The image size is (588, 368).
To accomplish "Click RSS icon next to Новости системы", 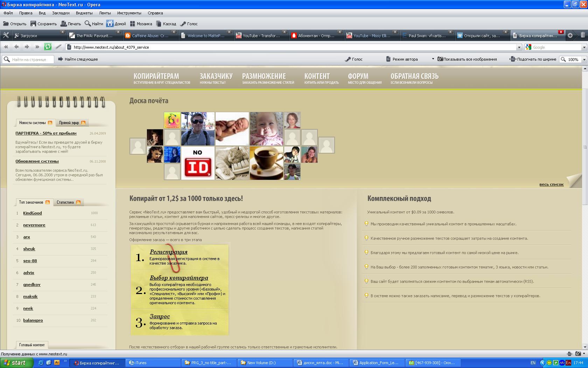I will click(x=50, y=123).
